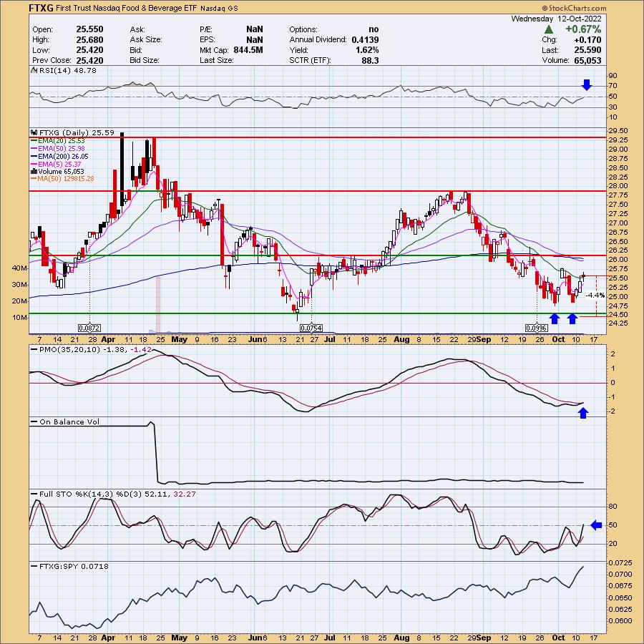The width and height of the screenshot is (644, 644).
Task: Click the date Wednesday 12-Oct-2022
Action: (x=557, y=19)
